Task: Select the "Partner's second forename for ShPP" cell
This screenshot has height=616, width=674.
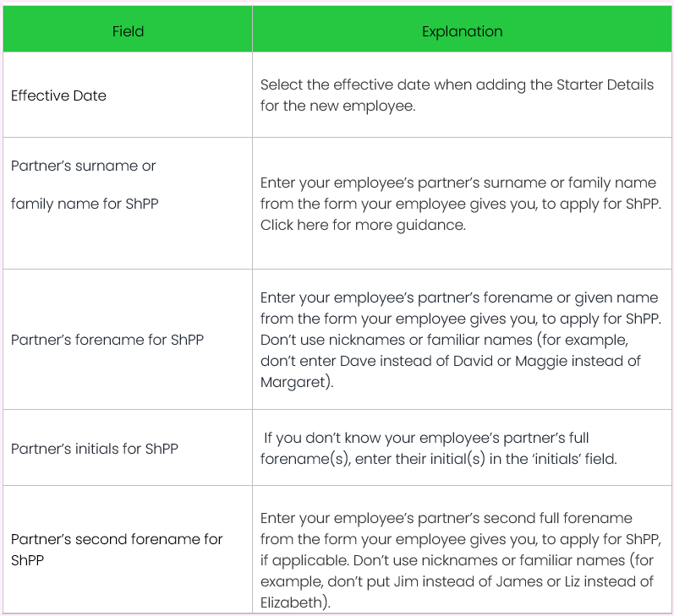Action: pos(117,549)
